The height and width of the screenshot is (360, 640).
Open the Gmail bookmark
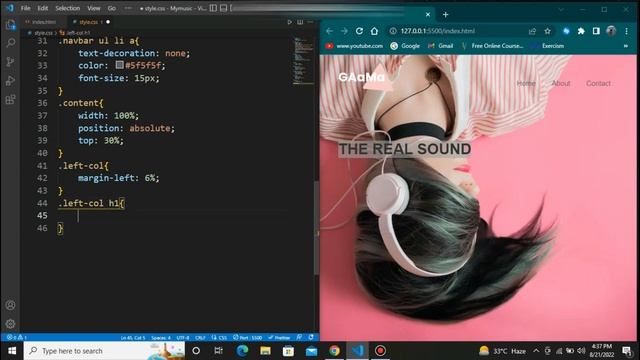click(x=440, y=46)
